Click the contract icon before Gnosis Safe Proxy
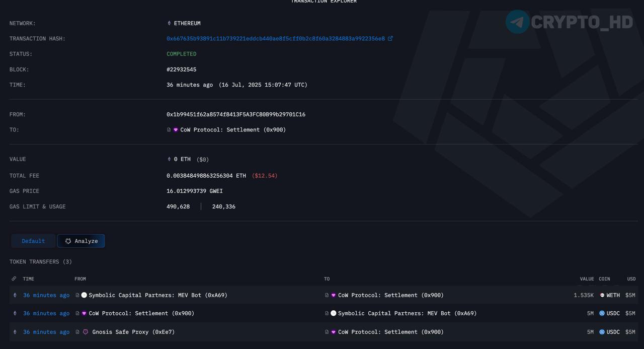This screenshot has width=644, height=349. click(77, 332)
